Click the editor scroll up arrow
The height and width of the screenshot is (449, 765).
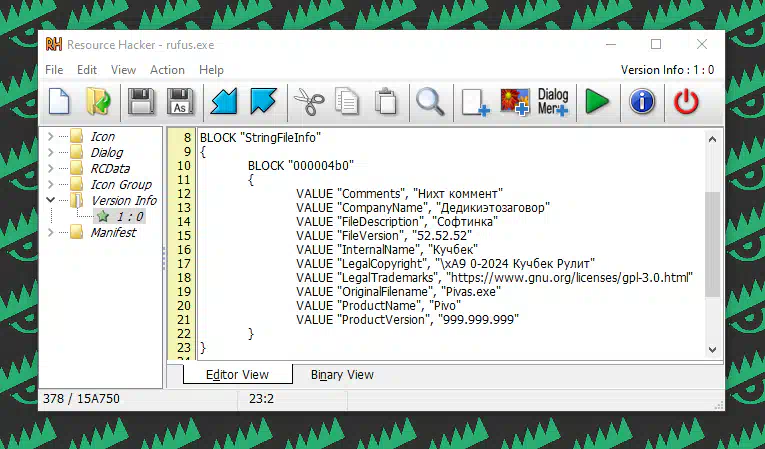coord(712,139)
